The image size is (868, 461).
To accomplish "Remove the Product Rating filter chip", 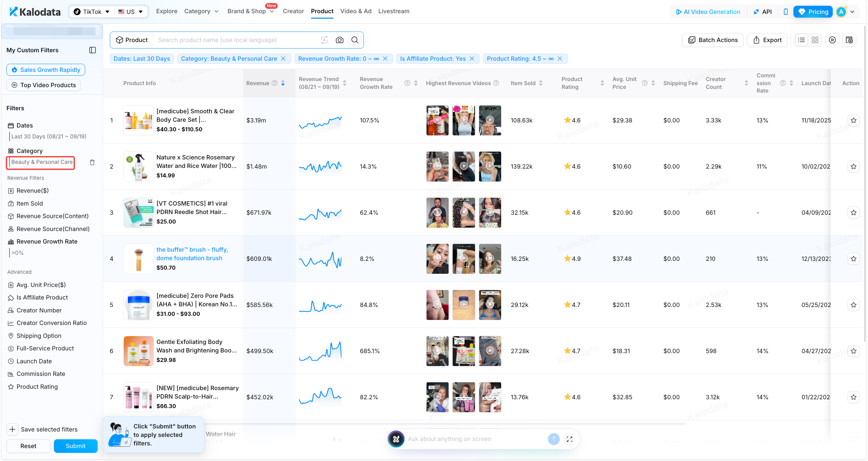I will [x=560, y=59].
